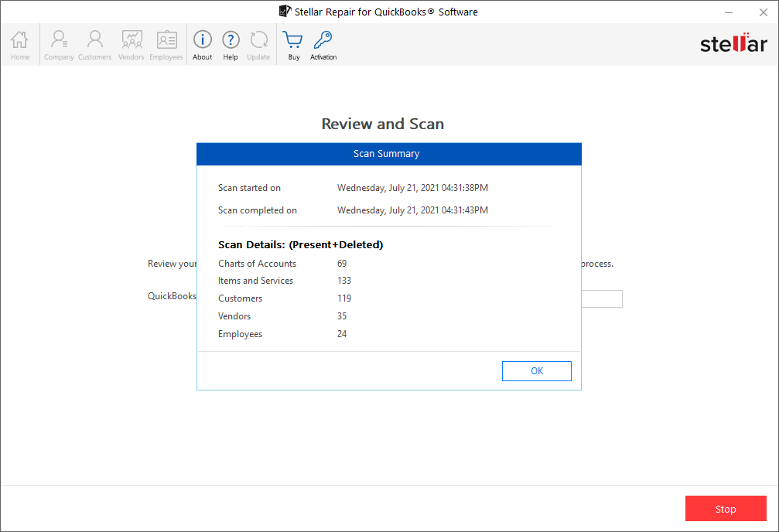The width and height of the screenshot is (779, 532).
Task: Click the scan completion time 04:31:43PM
Action: (465, 210)
